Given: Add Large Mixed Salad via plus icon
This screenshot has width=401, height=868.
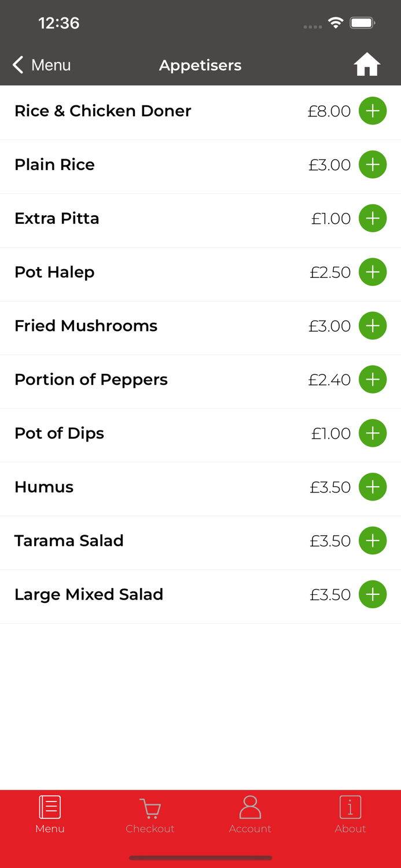Looking at the screenshot, I should 373,594.
